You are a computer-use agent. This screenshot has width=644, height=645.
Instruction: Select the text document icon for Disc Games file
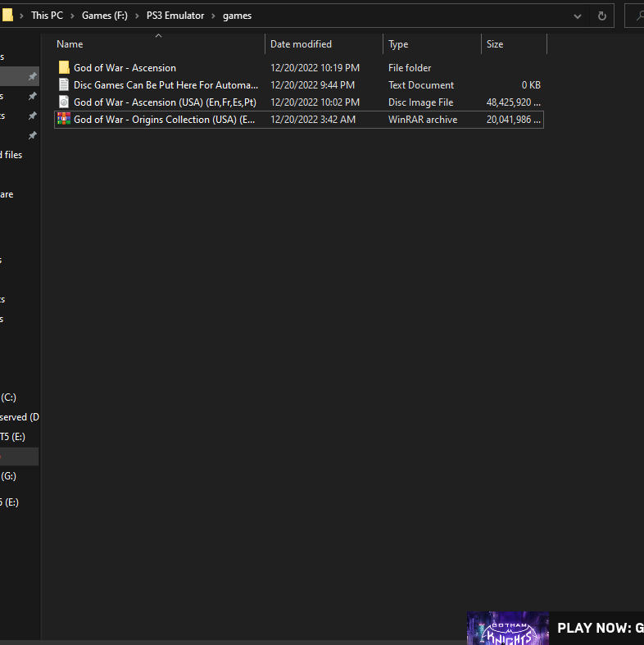(x=64, y=84)
